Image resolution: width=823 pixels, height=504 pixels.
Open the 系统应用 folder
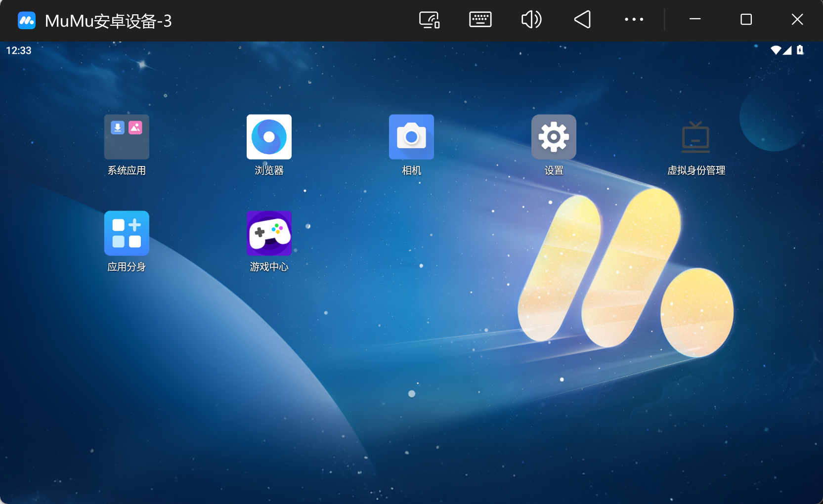(x=127, y=137)
